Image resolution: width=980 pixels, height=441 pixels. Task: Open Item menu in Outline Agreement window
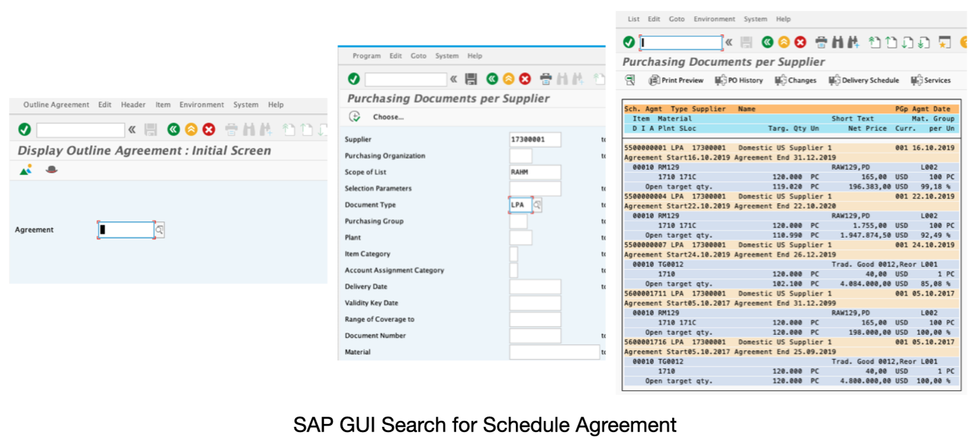[x=163, y=105]
